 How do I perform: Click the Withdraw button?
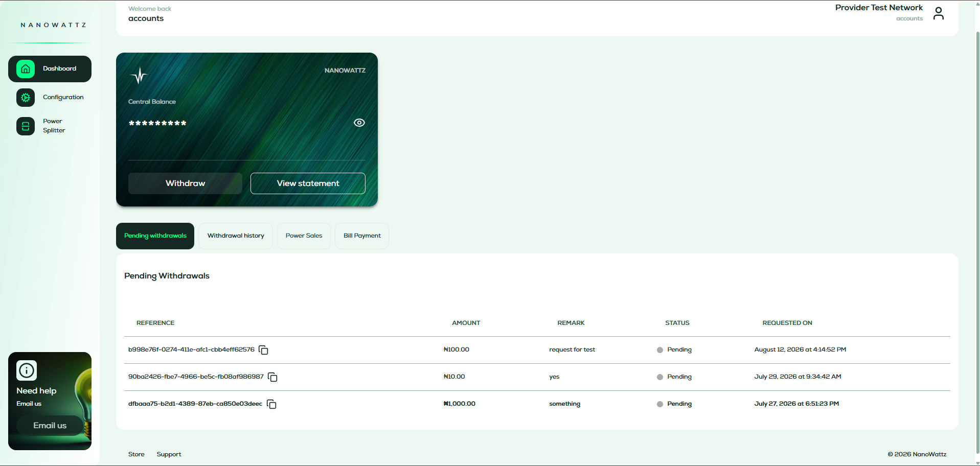pos(185,183)
